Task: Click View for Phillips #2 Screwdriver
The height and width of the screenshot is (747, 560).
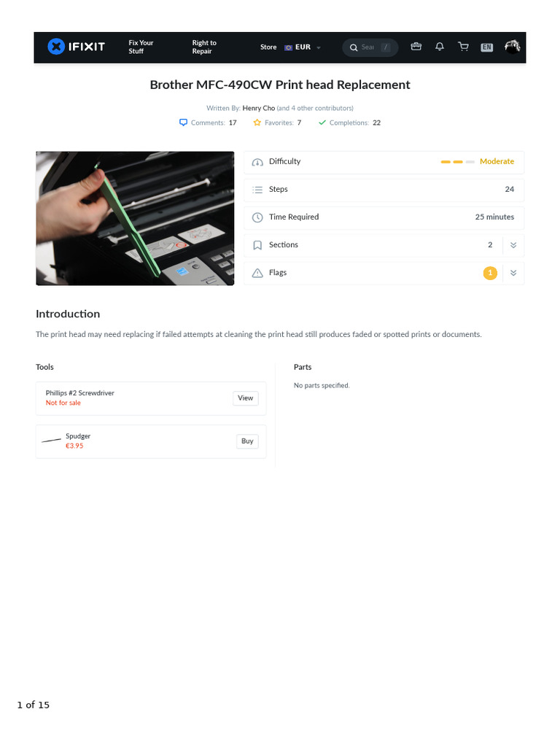Action: pyautogui.click(x=246, y=398)
